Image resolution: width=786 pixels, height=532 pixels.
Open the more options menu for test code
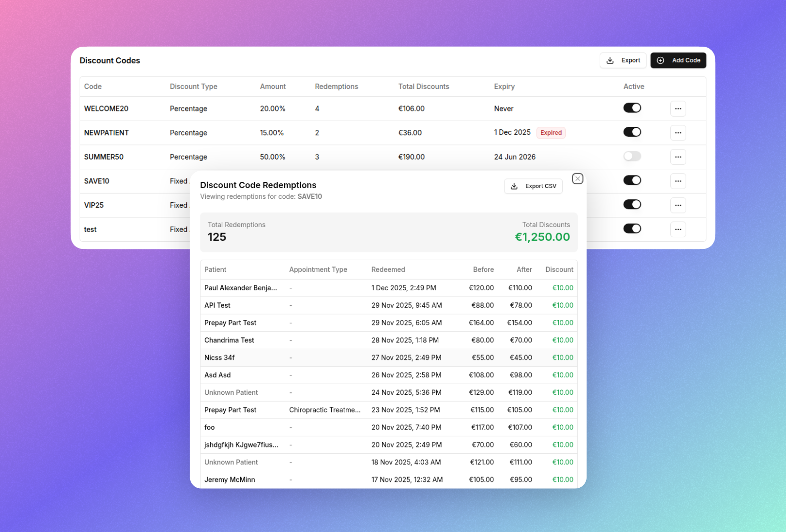tap(678, 230)
